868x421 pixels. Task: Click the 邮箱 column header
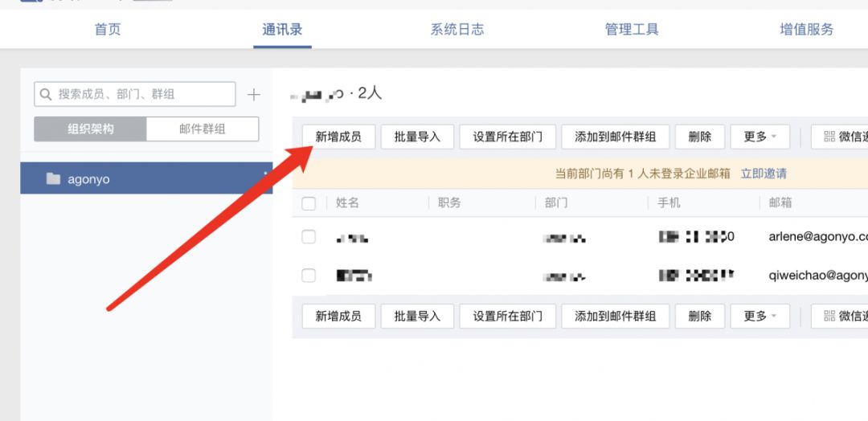(780, 203)
